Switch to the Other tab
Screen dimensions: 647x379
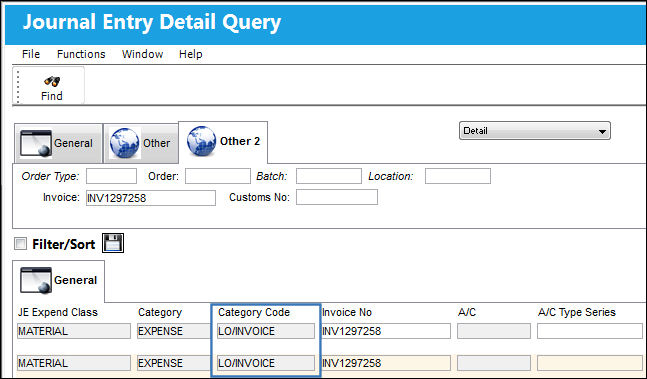tap(141, 143)
